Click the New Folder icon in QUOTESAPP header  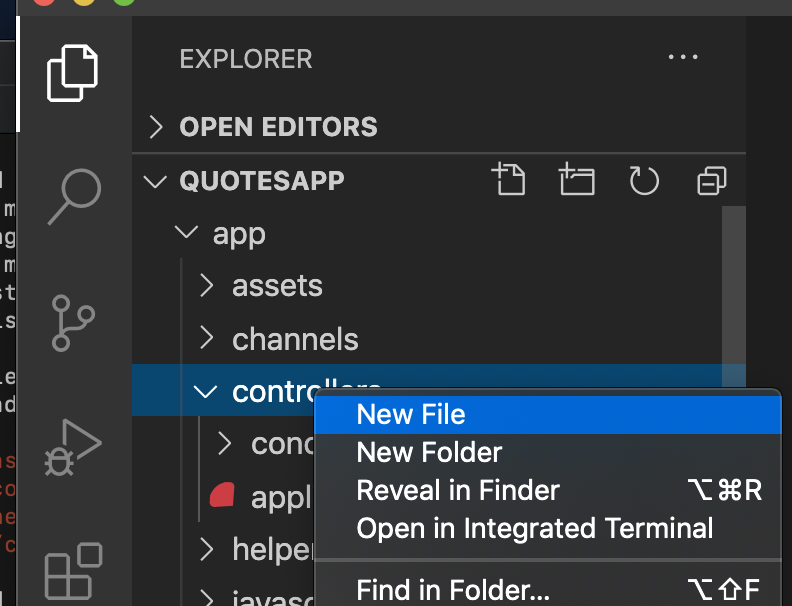(576, 179)
